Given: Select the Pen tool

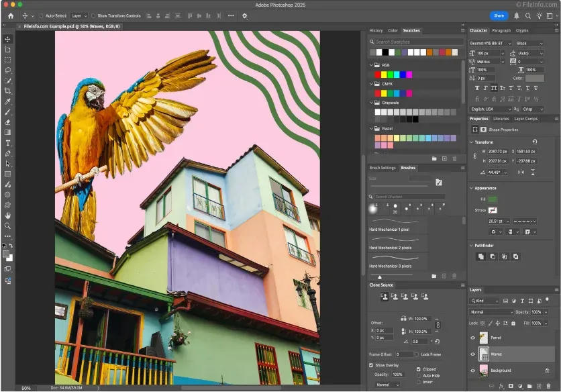Looking at the screenshot, I should [7, 154].
